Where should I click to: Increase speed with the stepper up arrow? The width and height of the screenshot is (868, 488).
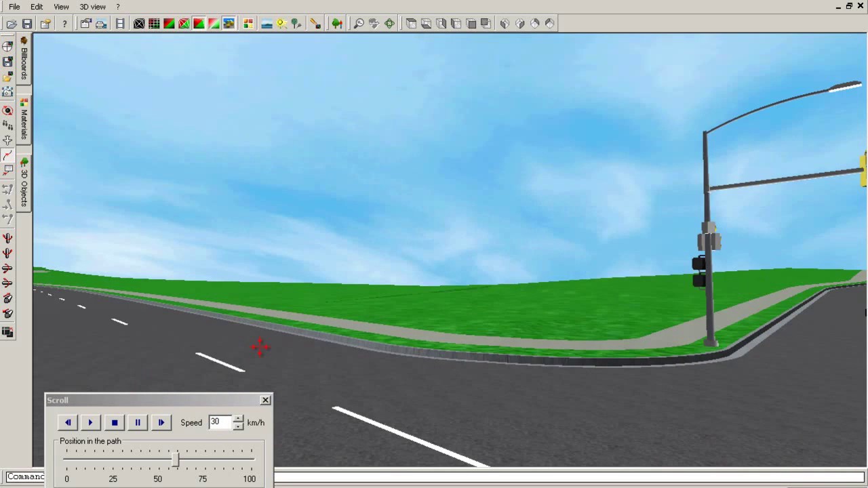(x=238, y=419)
